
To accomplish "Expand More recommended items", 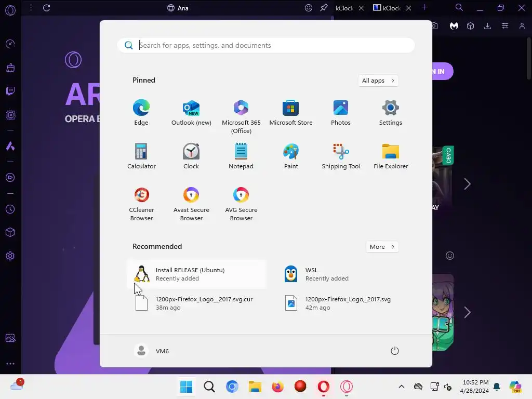I will click(382, 247).
